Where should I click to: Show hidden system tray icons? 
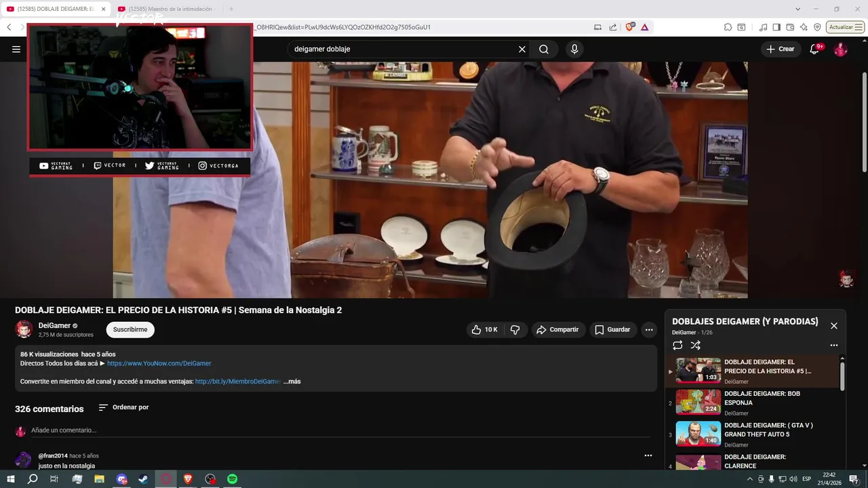pos(749,479)
